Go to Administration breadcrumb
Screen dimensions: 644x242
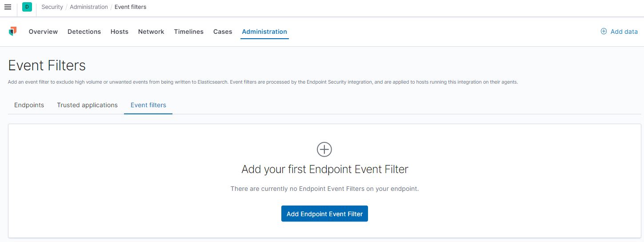[x=89, y=7]
